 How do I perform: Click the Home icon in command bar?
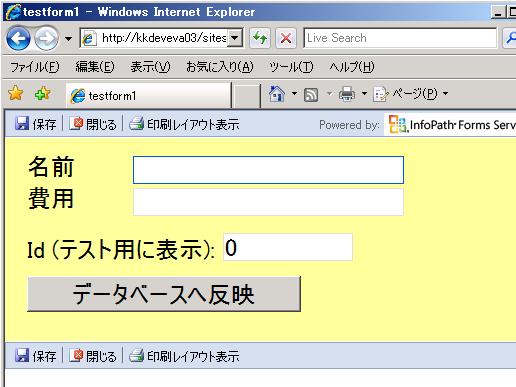[277, 94]
